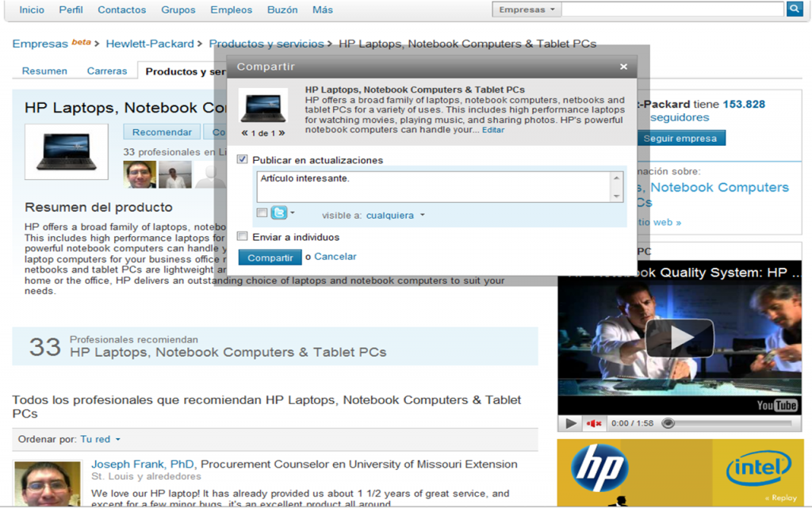
Task: Click the YouTube logo on the video
Action: point(777,405)
